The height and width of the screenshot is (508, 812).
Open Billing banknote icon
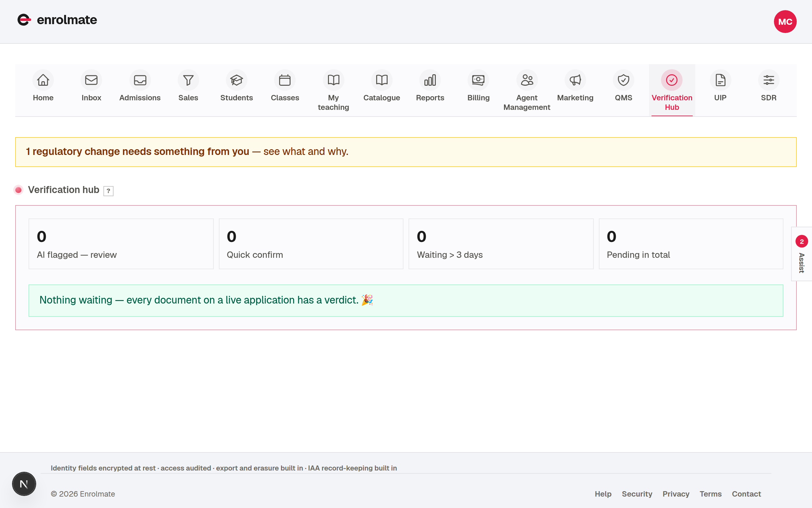478,80
